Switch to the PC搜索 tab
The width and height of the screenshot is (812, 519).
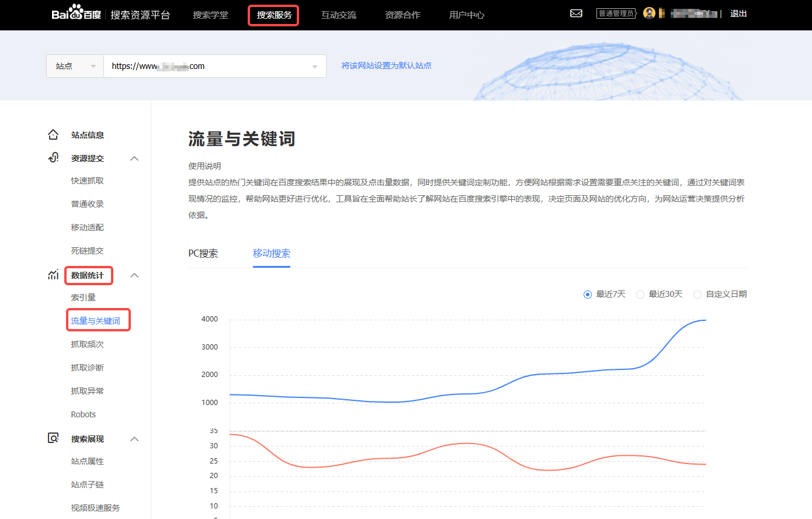point(204,253)
